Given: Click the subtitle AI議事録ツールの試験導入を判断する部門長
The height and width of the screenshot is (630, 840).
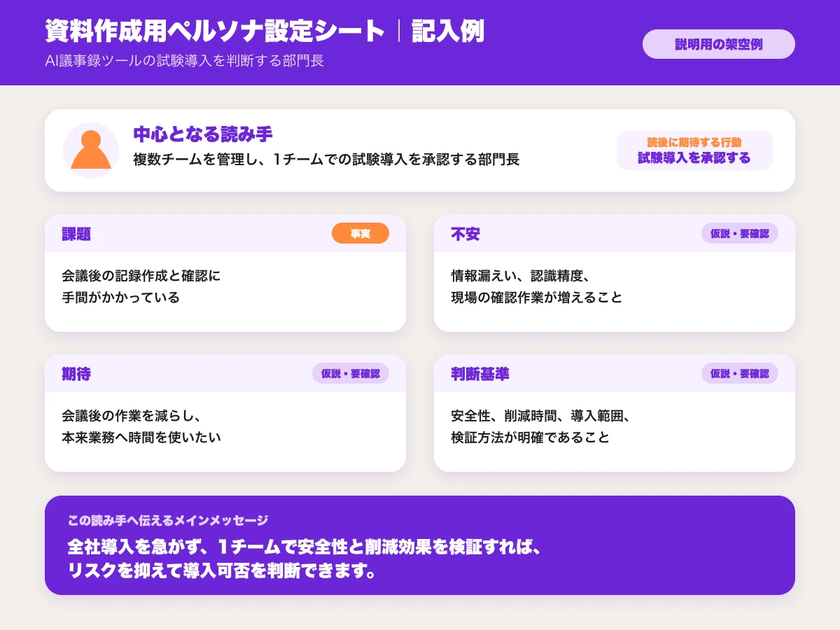Looking at the screenshot, I should coord(184,61).
